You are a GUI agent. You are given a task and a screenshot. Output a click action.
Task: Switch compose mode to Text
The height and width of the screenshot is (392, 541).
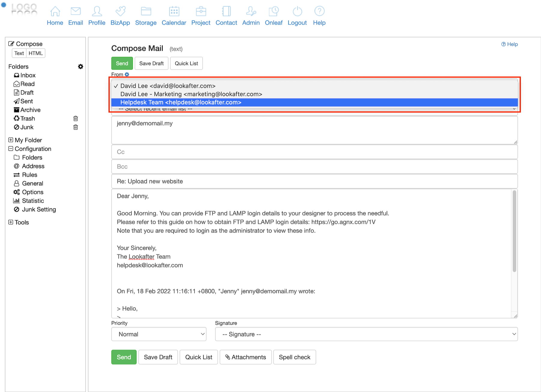click(x=19, y=53)
